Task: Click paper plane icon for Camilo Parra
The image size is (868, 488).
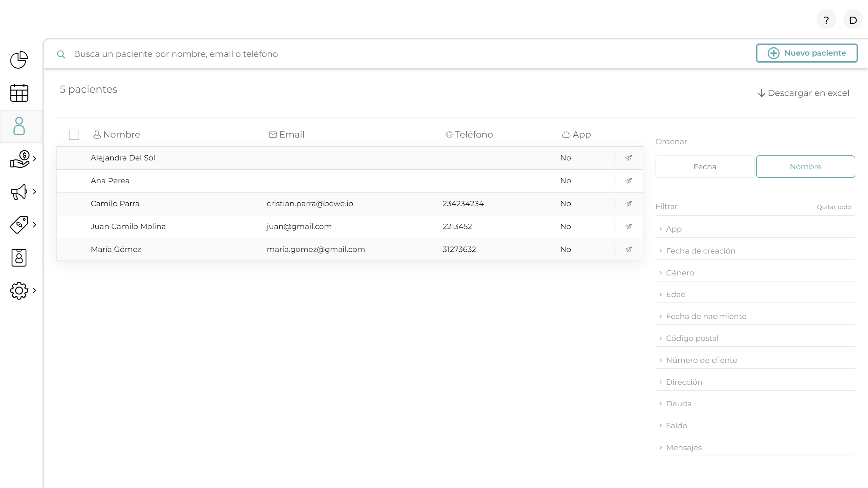Action: coord(628,204)
